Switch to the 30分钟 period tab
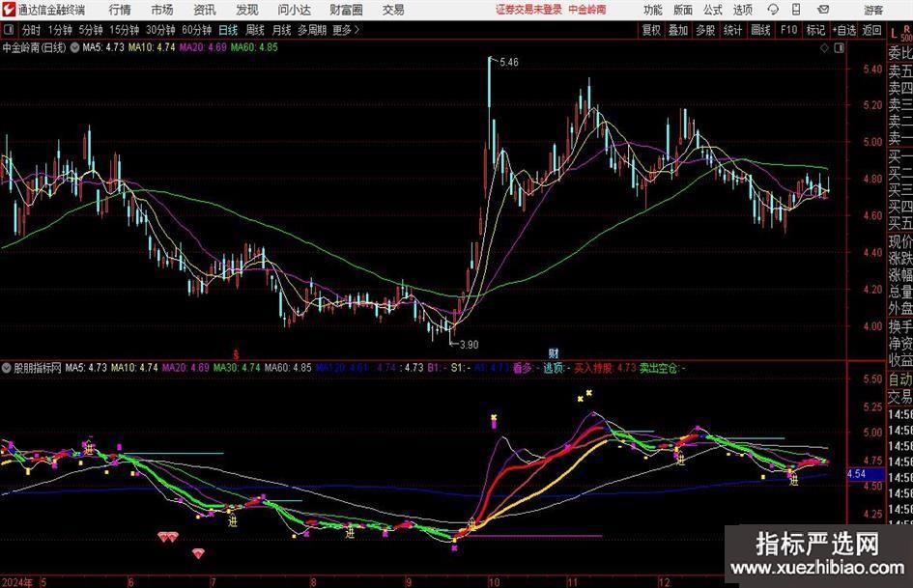 click(x=160, y=30)
